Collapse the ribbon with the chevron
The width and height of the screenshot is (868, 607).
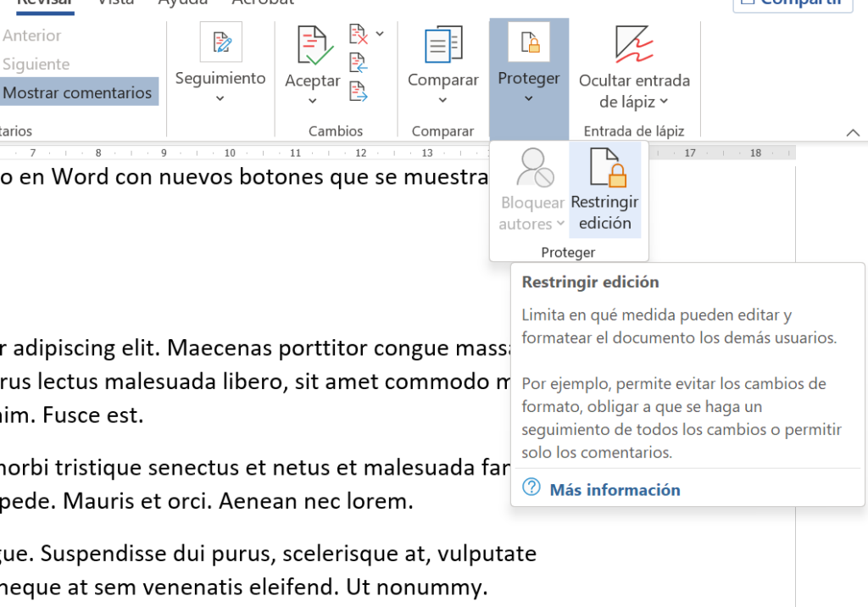[x=853, y=132]
